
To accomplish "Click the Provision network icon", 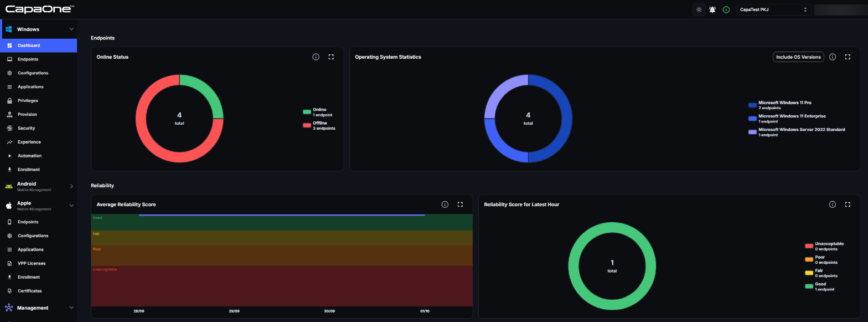I will (x=9, y=115).
